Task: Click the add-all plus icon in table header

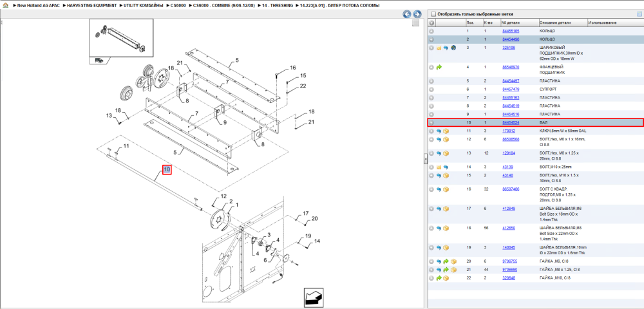Action: 431,23
